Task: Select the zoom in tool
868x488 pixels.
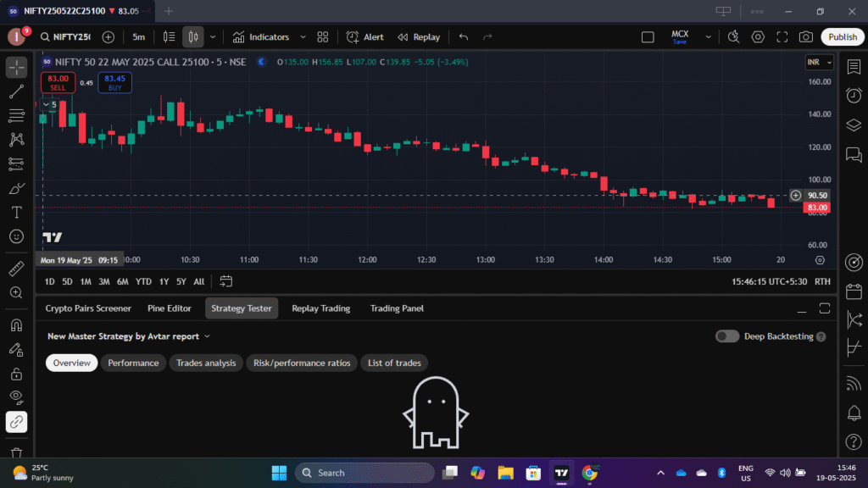Action: coord(17,292)
